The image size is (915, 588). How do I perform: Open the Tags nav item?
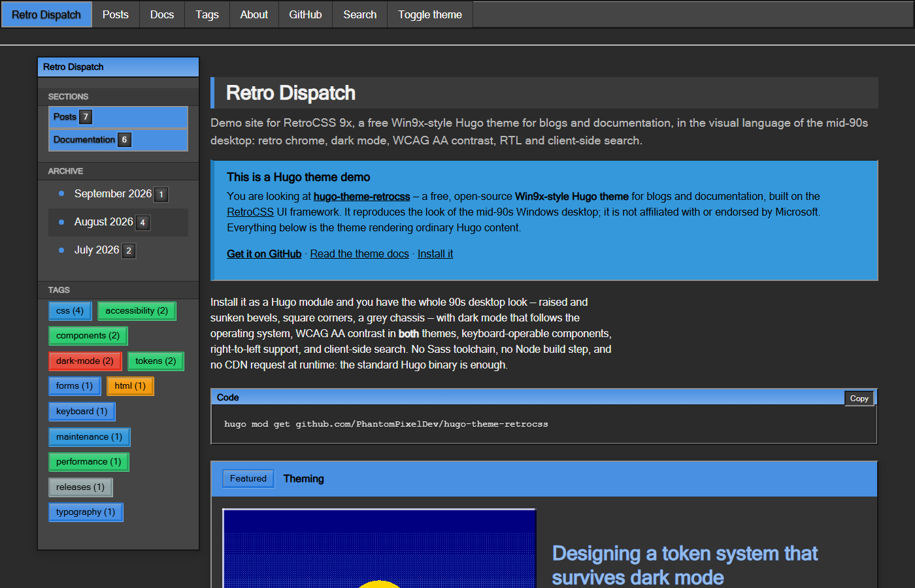click(x=207, y=14)
